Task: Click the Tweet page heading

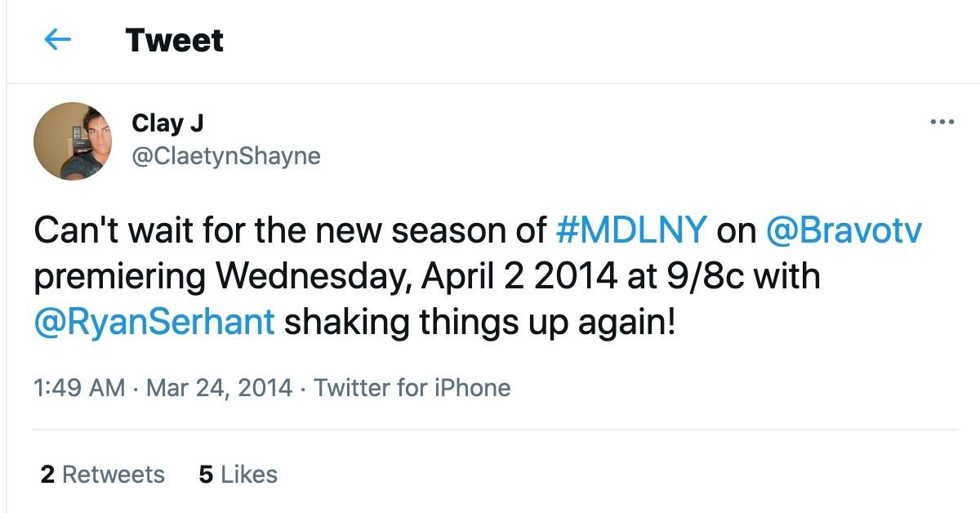Action: click(x=175, y=40)
